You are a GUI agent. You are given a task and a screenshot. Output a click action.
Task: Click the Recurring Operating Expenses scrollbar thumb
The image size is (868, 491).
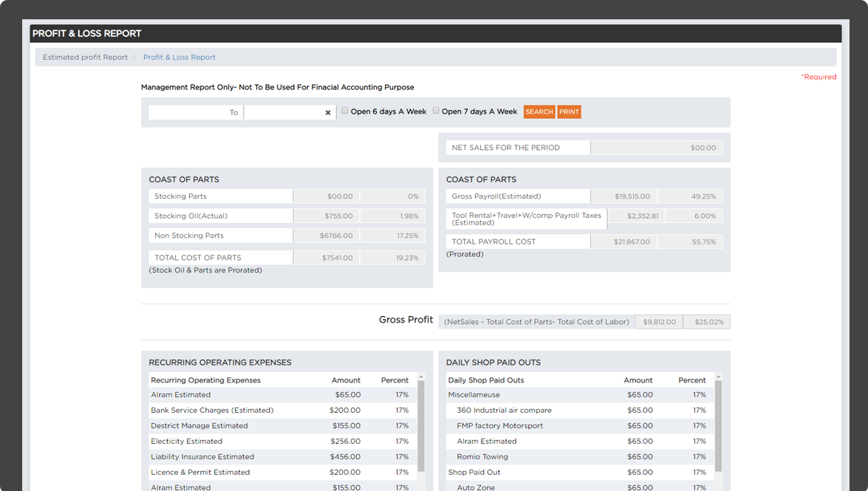click(x=421, y=426)
